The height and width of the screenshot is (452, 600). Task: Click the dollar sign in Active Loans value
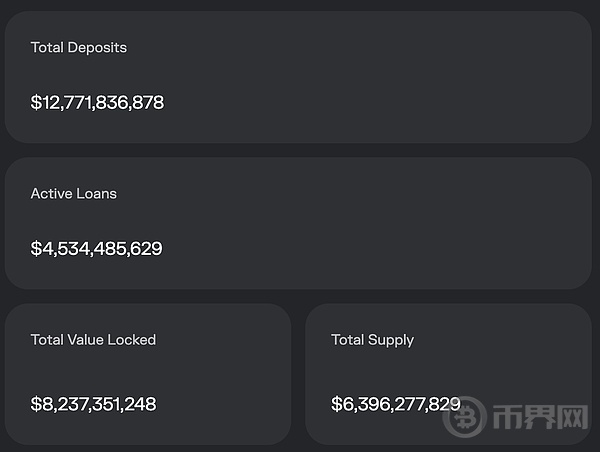(36, 249)
